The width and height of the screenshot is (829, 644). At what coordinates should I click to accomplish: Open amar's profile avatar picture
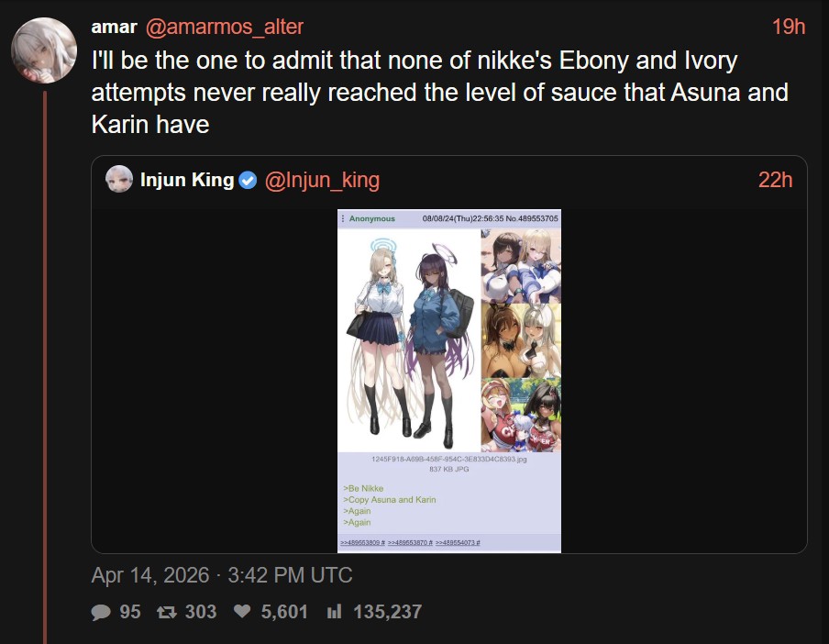(44, 50)
